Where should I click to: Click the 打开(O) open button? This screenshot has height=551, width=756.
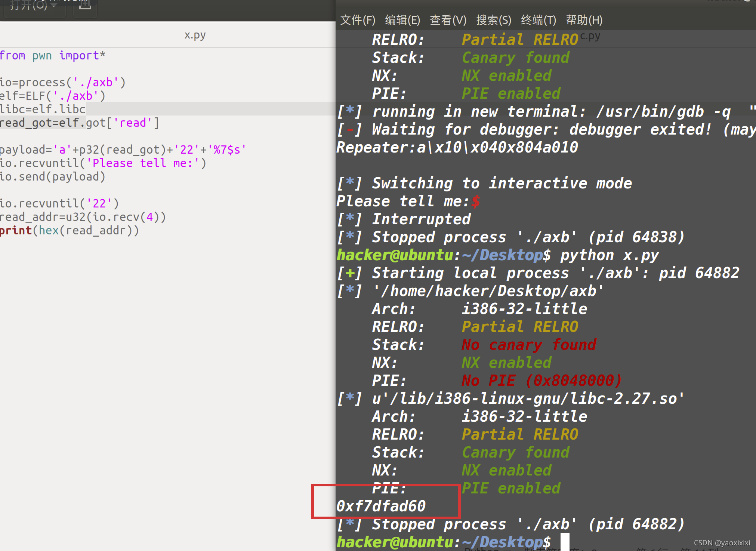pos(28,5)
